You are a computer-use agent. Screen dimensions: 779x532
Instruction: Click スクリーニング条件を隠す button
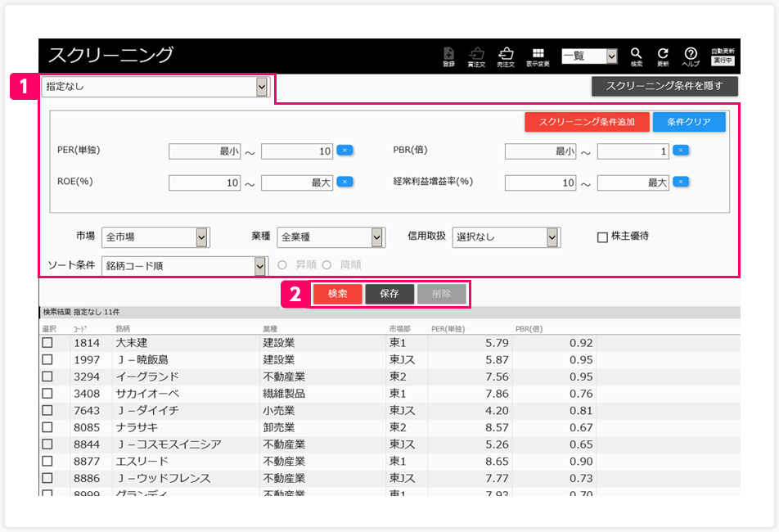664,86
